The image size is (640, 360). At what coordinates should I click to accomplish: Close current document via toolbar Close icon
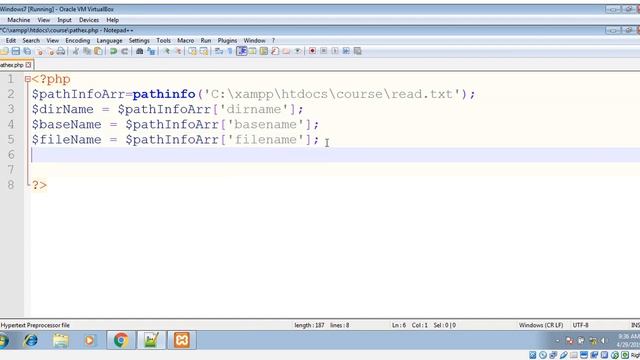[40, 51]
